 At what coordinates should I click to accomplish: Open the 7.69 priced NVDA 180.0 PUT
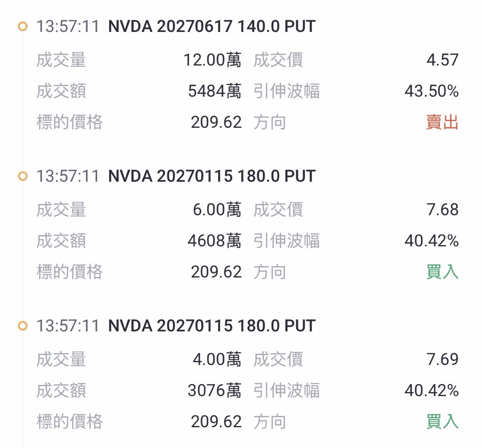[x=212, y=326]
